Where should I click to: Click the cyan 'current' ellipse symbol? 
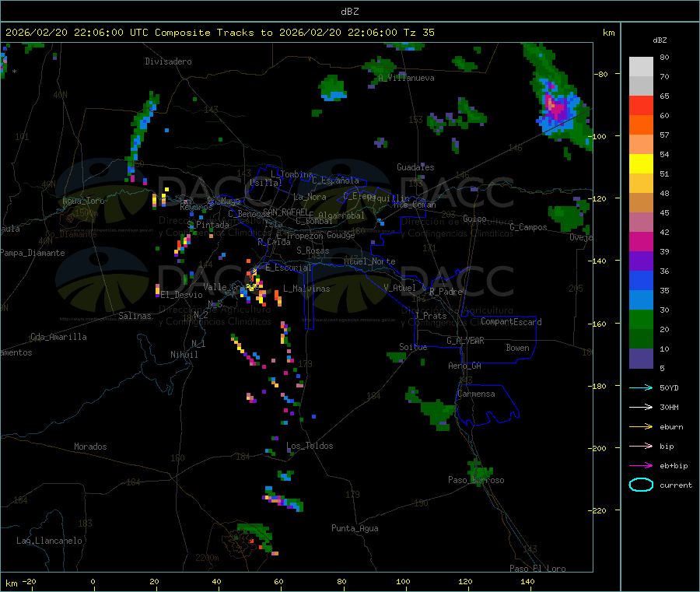click(x=641, y=485)
